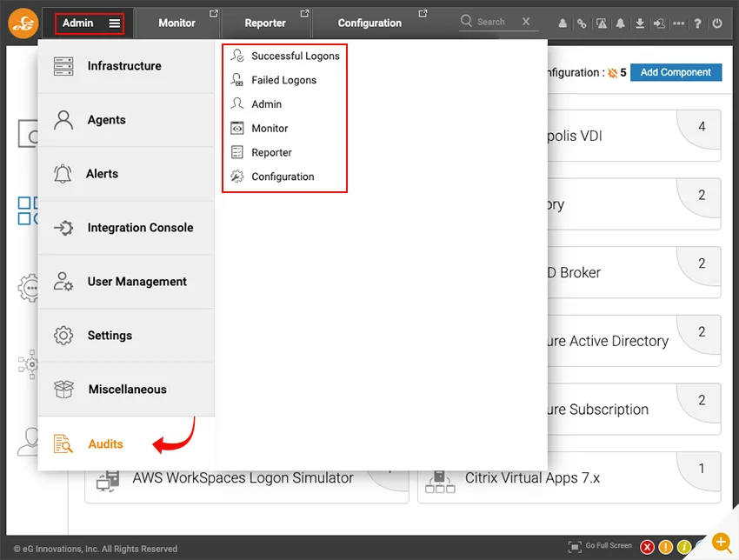This screenshot has width=739, height=560.
Task: Open the bell notifications icon in toolbar
Action: click(620, 23)
